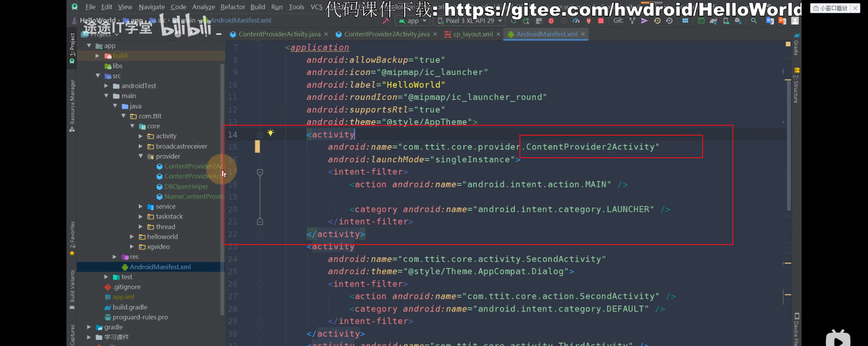Open the AVD Manager icon
The image size is (868, 346).
[726, 21]
